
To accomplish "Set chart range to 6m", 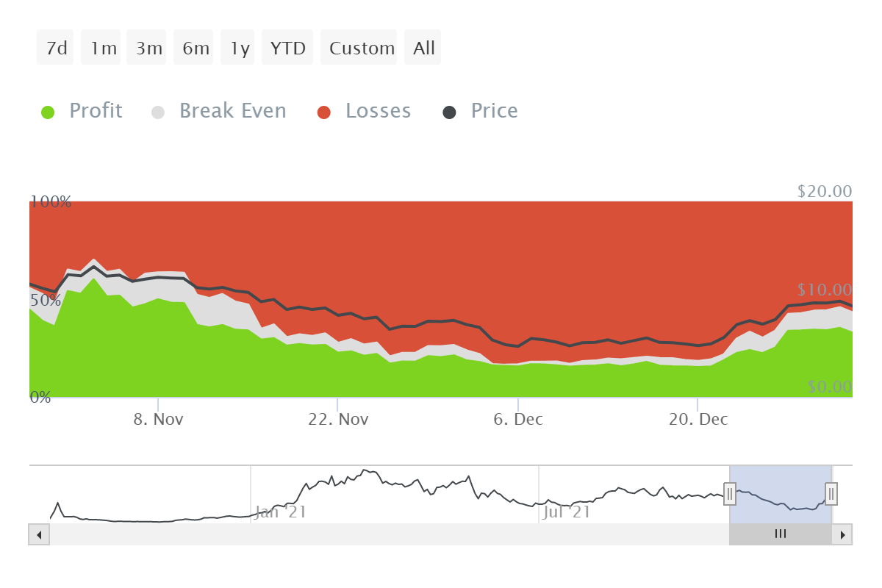I will 195,48.
